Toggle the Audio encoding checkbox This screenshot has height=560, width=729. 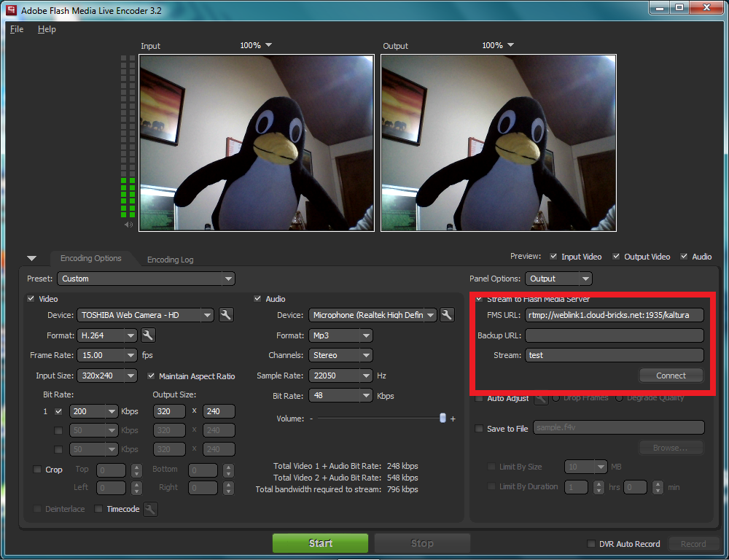257,299
